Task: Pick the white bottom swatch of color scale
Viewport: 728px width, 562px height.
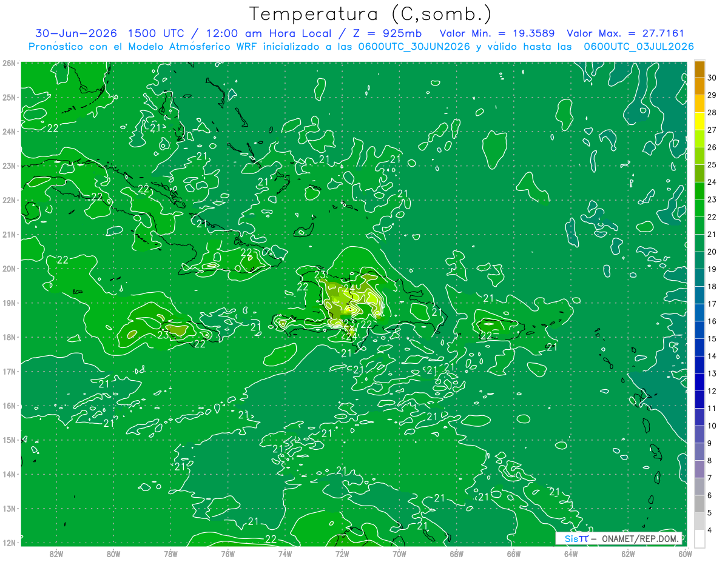Action: click(699, 538)
